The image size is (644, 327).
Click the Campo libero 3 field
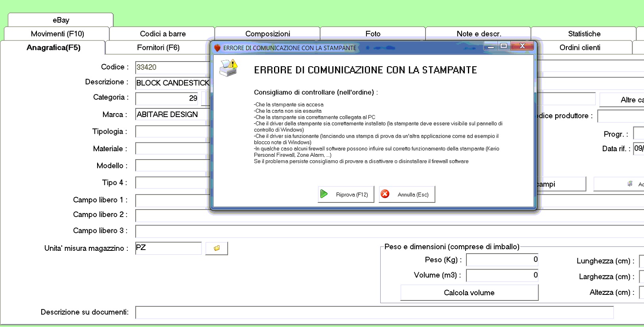click(x=390, y=231)
